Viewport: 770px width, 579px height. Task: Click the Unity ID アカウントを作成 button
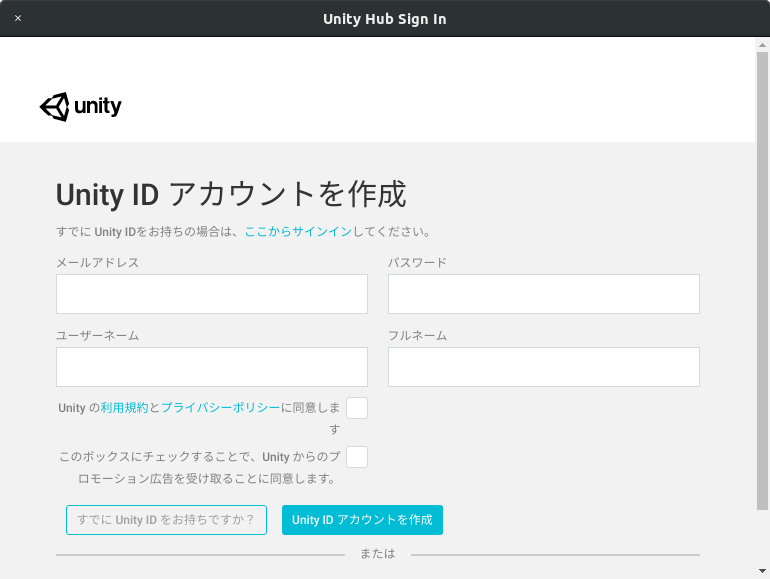[362, 520]
